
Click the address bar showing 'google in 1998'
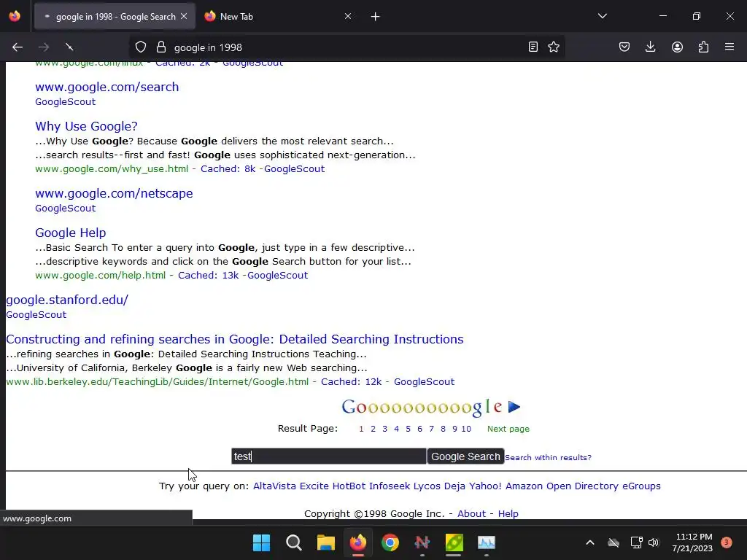347,47
